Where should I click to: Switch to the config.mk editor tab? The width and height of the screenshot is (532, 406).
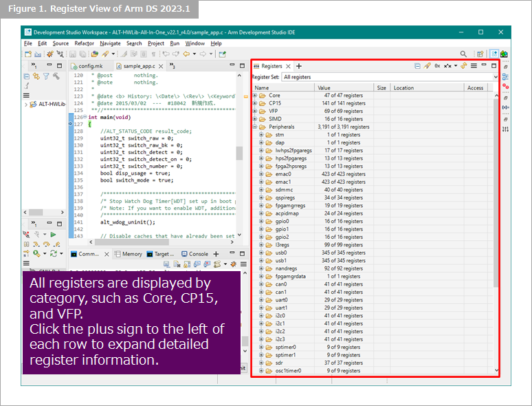click(x=90, y=66)
